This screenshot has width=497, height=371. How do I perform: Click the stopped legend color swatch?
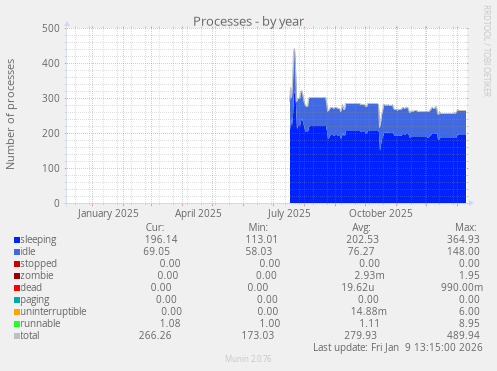(x=17, y=264)
